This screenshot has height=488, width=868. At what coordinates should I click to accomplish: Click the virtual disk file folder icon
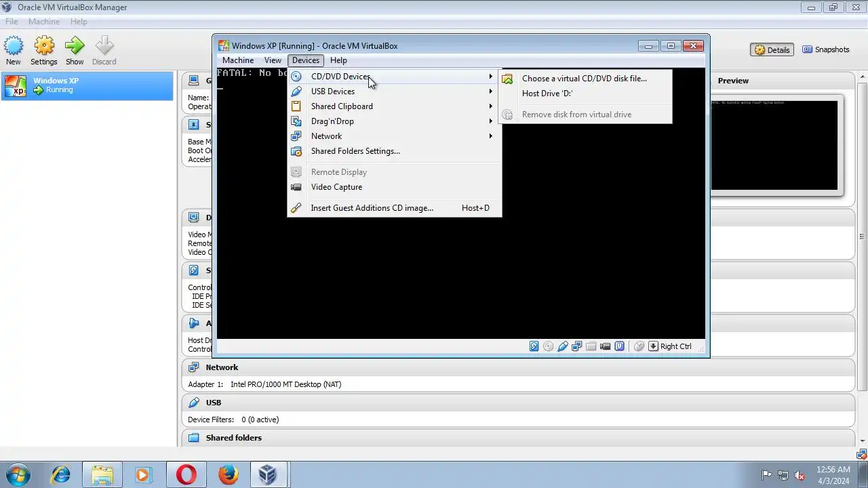point(507,79)
